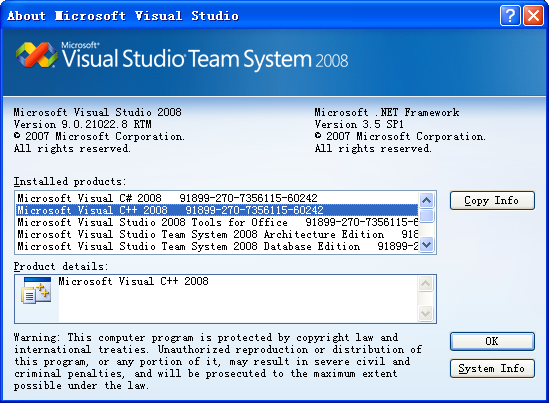Select the Microsoft Visual C# 2008 row
Screen dimensions: 549x403
point(217,198)
